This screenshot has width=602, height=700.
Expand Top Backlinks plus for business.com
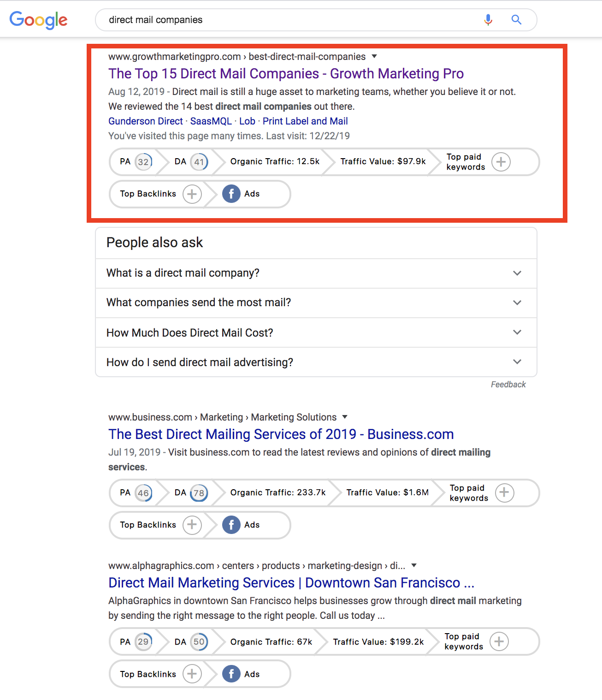coord(192,525)
